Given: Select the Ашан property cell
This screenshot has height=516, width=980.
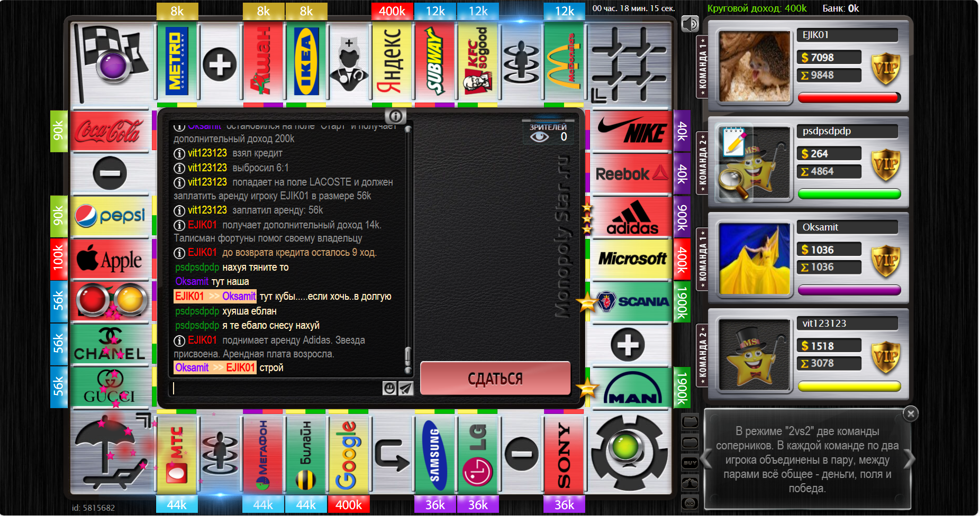Looking at the screenshot, I should pyautogui.click(x=263, y=61).
